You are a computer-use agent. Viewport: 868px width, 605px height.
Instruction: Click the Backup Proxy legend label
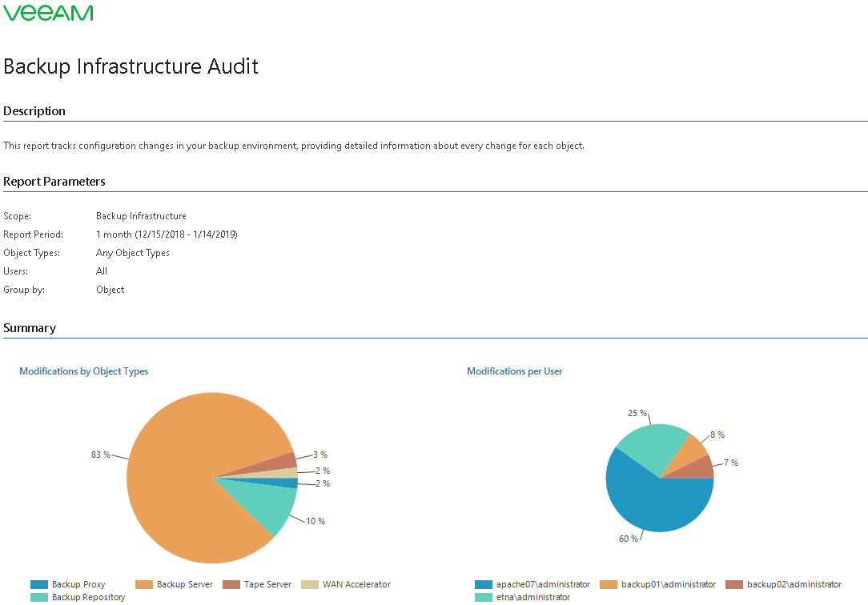pos(78,584)
